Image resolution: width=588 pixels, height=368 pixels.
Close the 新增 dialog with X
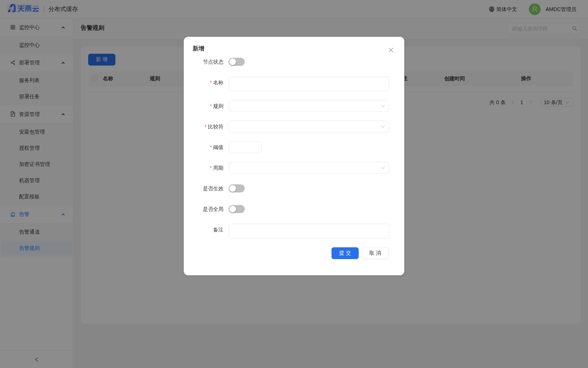click(391, 50)
